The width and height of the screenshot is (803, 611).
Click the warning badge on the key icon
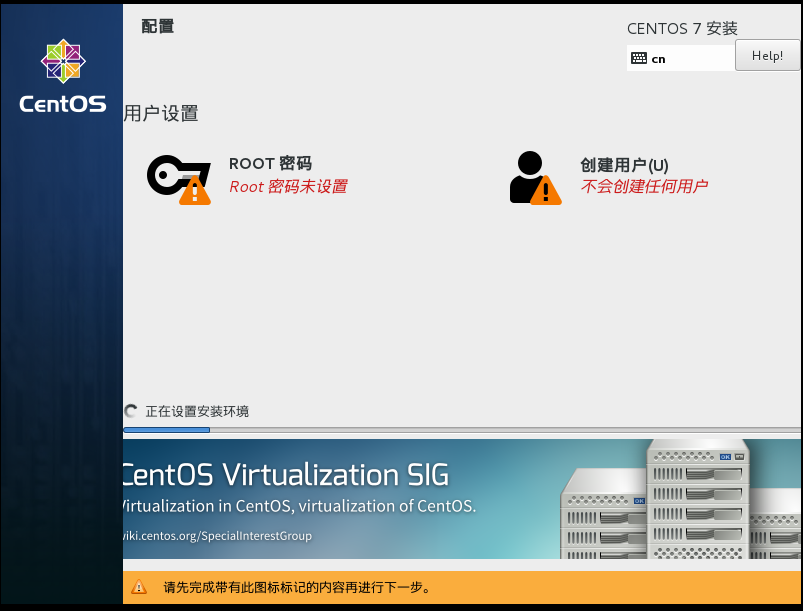point(195,190)
